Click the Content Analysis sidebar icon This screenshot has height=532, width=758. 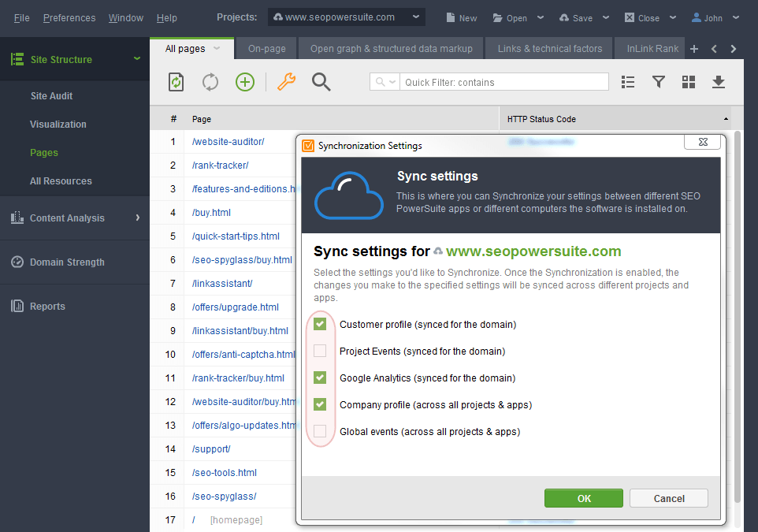point(17,218)
